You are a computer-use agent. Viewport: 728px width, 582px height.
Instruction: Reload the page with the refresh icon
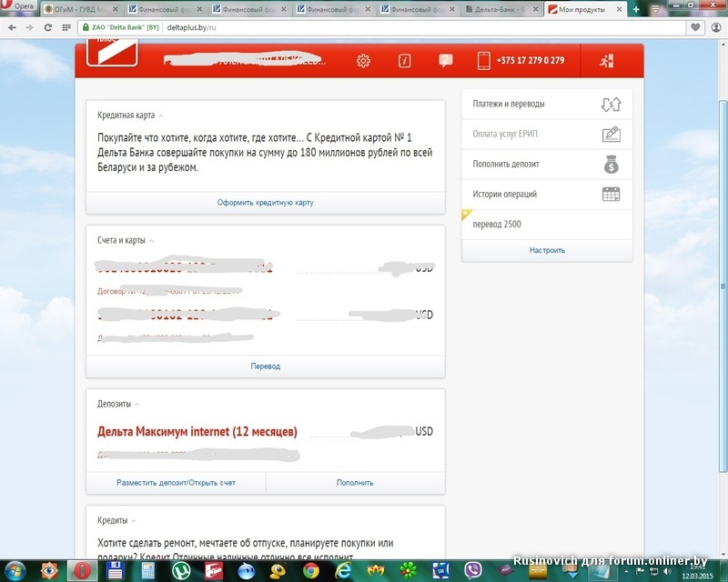coord(47,28)
